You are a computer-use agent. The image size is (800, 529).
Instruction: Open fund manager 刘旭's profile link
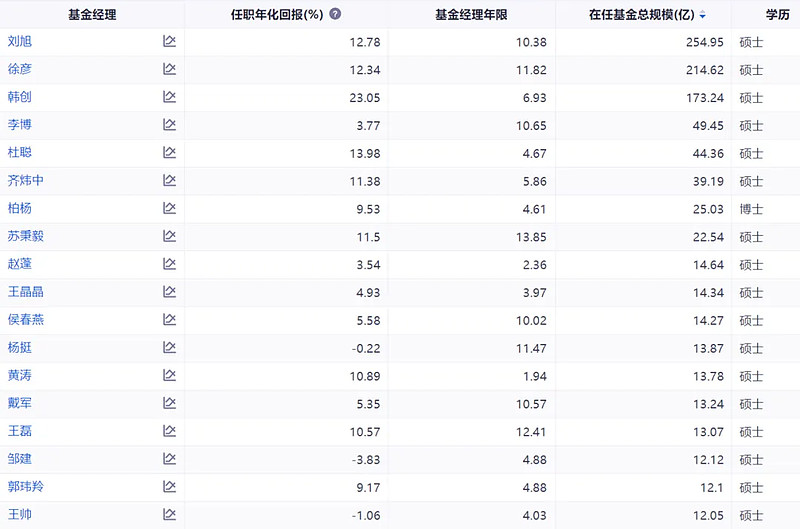(20, 41)
